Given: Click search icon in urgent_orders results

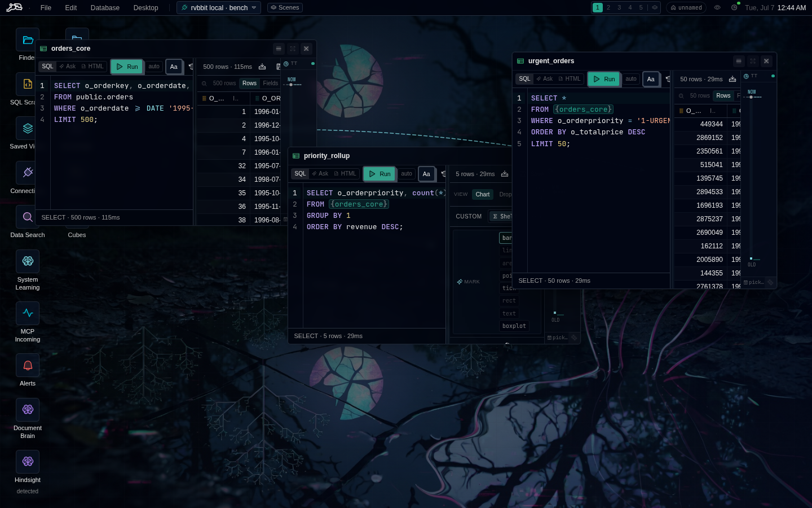Looking at the screenshot, I should click(x=681, y=96).
